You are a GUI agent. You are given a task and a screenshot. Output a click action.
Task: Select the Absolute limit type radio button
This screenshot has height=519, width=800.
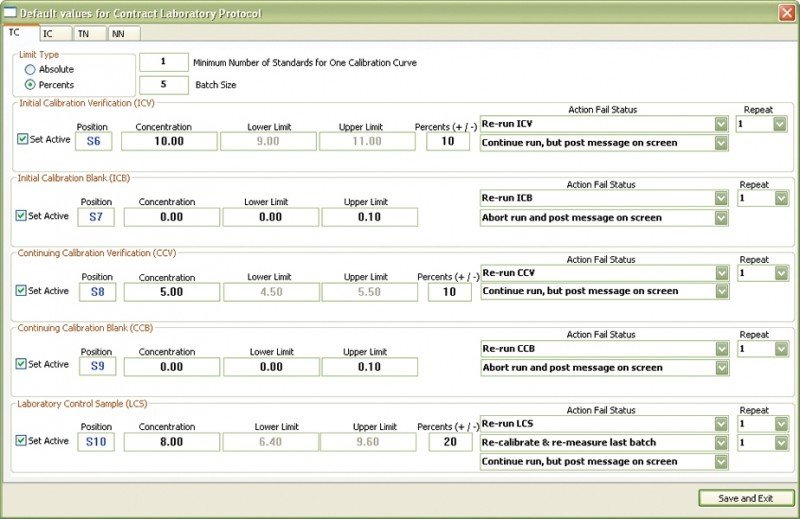tap(30, 70)
